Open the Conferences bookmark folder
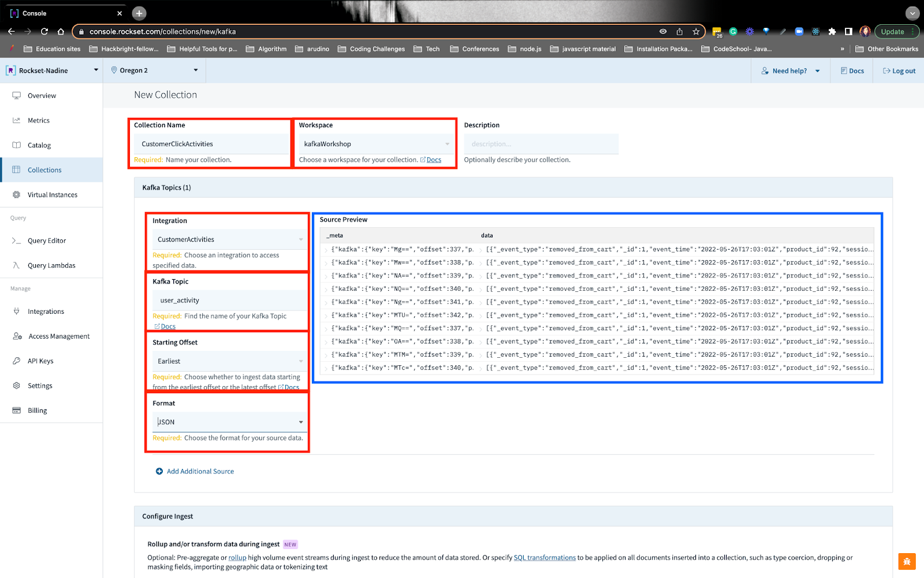Image resolution: width=924 pixels, height=578 pixels. tap(475, 49)
